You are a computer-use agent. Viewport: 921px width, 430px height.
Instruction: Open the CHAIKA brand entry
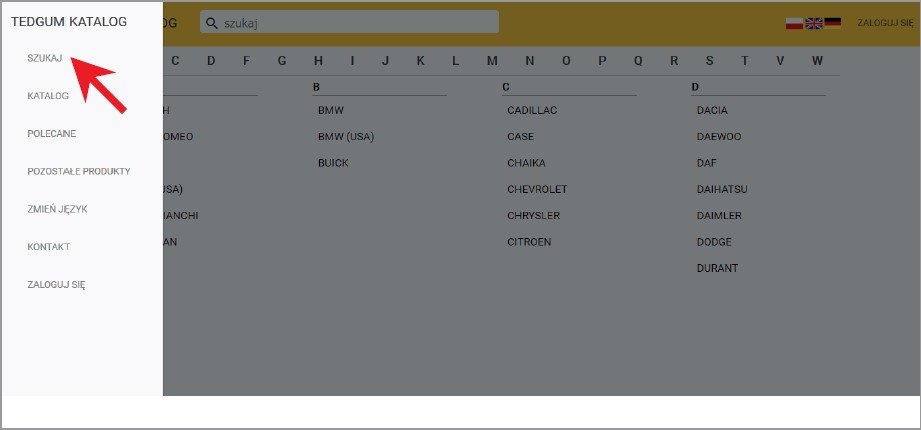(526, 163)
